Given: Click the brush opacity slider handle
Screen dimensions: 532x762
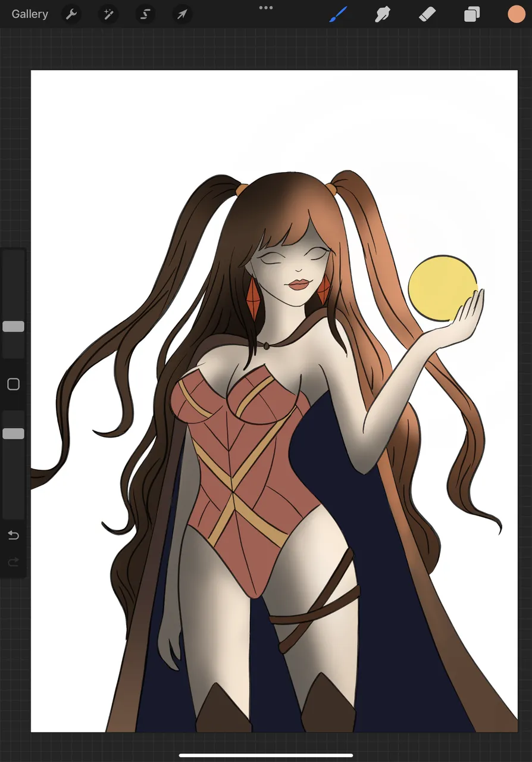Looking at the screenshot, I should (13, 433).
